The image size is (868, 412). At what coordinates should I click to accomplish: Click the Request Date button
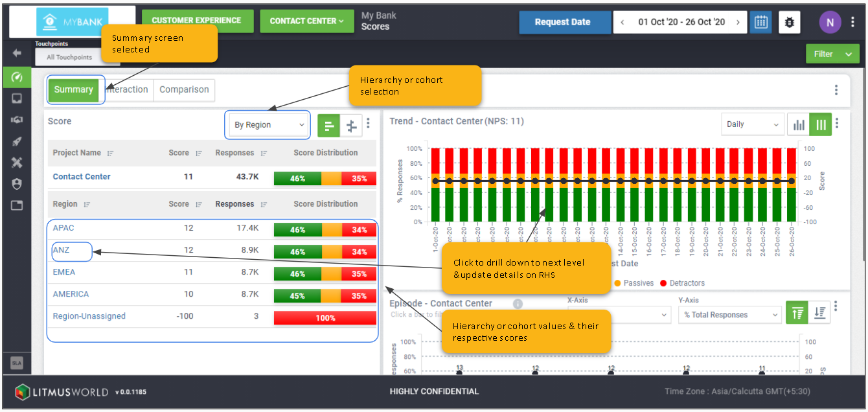(x=562, y=22)
